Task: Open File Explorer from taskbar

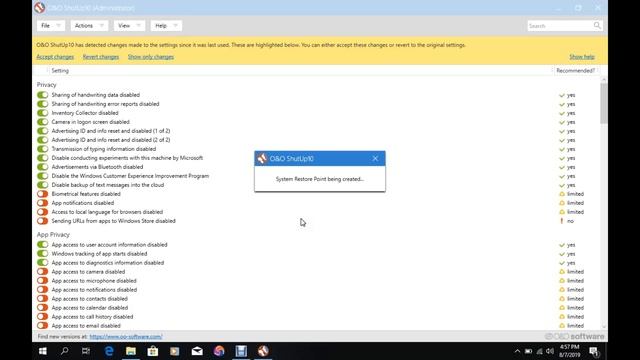Action: [131, 351]
